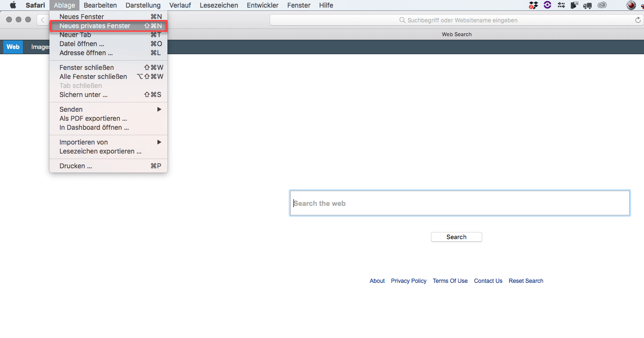The height and width of the screenshot is (338, 644).
Task: Open the Fenster menu
Action: coord(299,5)
